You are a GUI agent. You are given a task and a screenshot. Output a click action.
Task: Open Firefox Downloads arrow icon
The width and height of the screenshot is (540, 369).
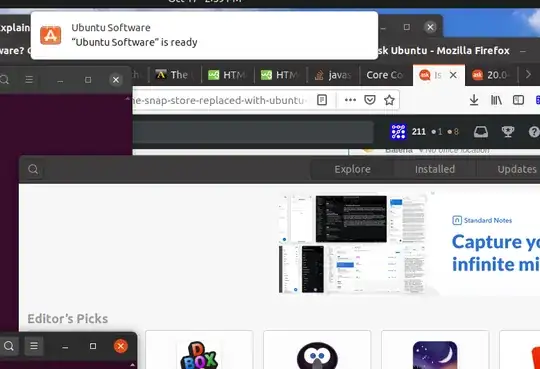pyautogui.click(x=474, y=100)
